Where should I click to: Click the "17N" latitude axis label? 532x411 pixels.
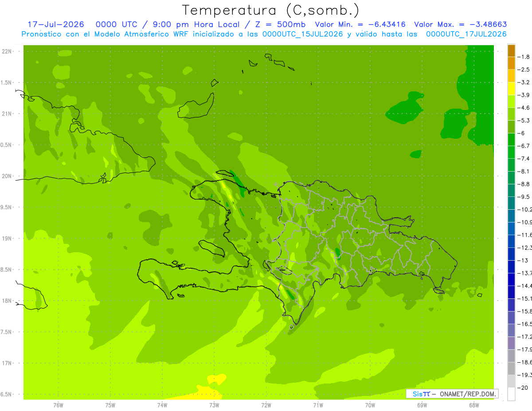point(7,363)
